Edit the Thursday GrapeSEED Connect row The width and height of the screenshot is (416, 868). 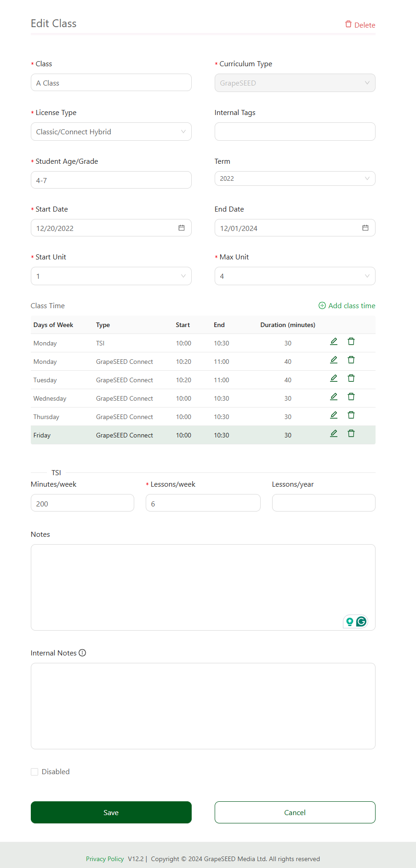pyautogui.click(x=334, y=415)
